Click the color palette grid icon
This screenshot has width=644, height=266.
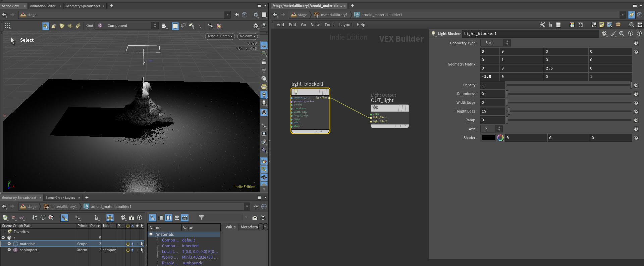click(572, 25)
